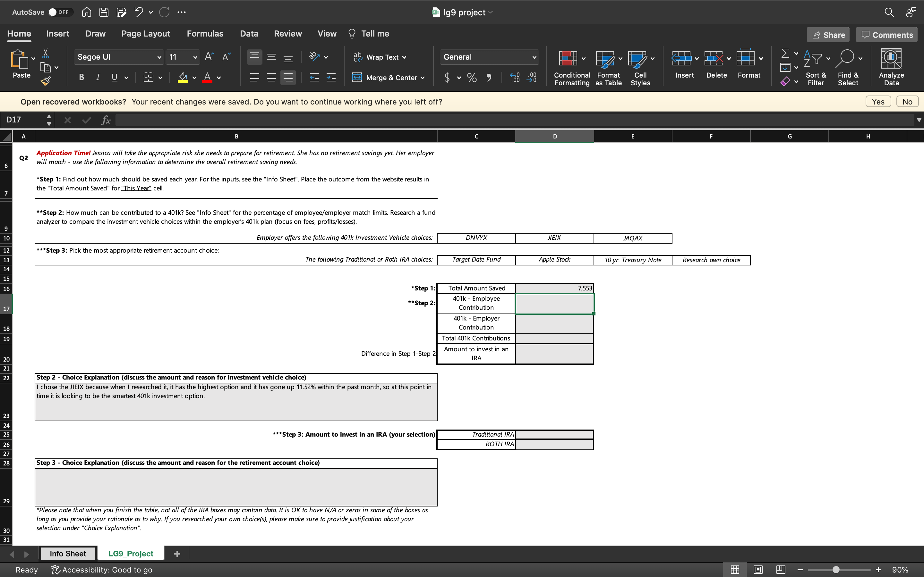Click the Share button

828,35
